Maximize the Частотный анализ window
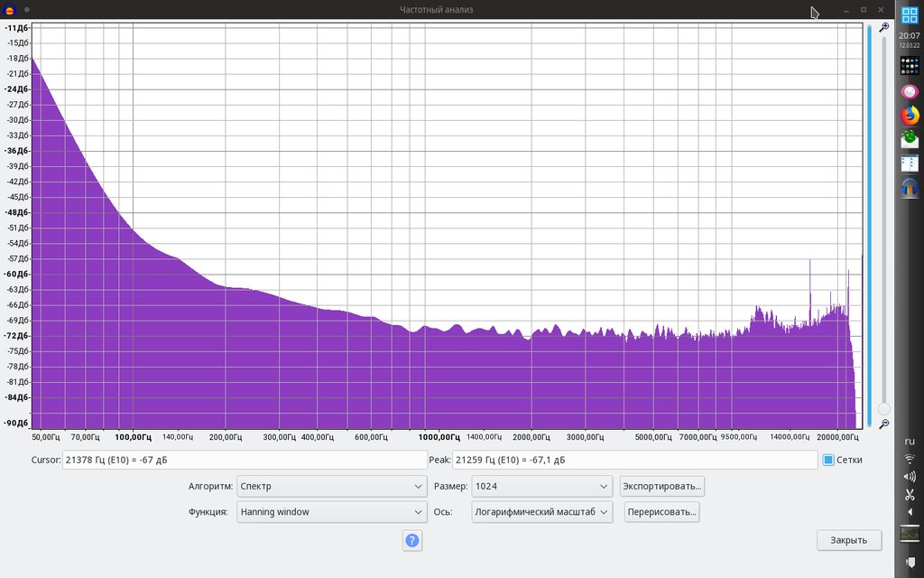This screenshot has width=924, height=578. (x=864, y=10)
